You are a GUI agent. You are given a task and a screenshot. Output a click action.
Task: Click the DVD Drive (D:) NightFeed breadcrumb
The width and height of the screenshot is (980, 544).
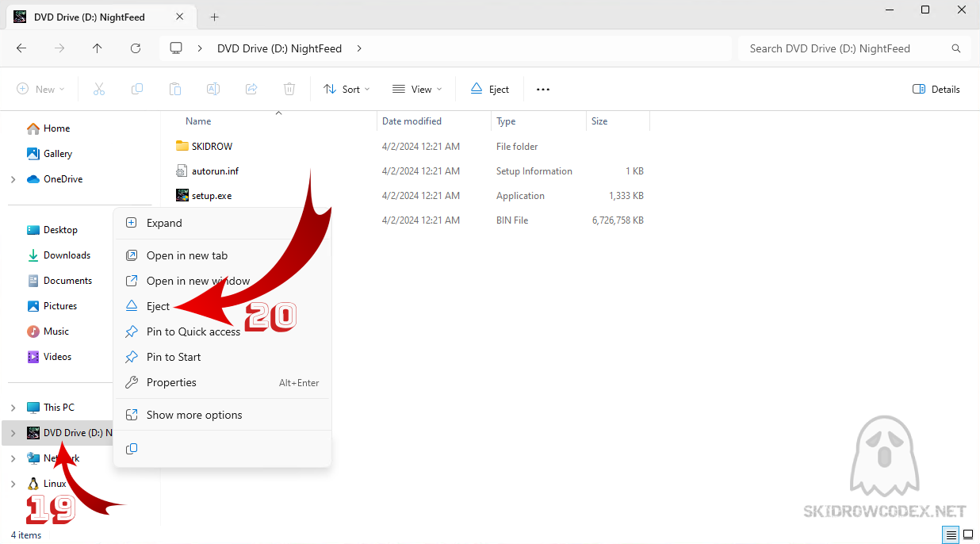pyautogui.click(x=280, y=48)
